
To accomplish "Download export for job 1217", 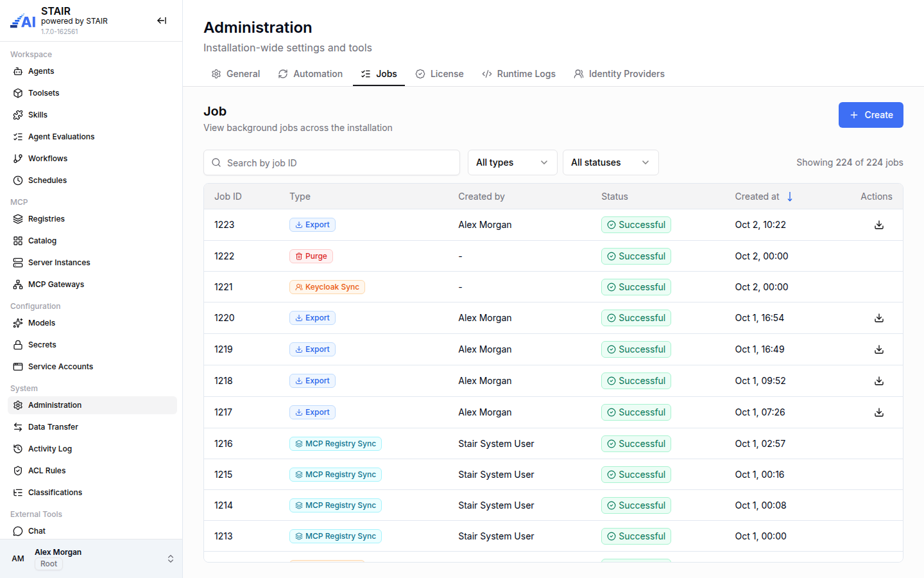I will [879, 412].
